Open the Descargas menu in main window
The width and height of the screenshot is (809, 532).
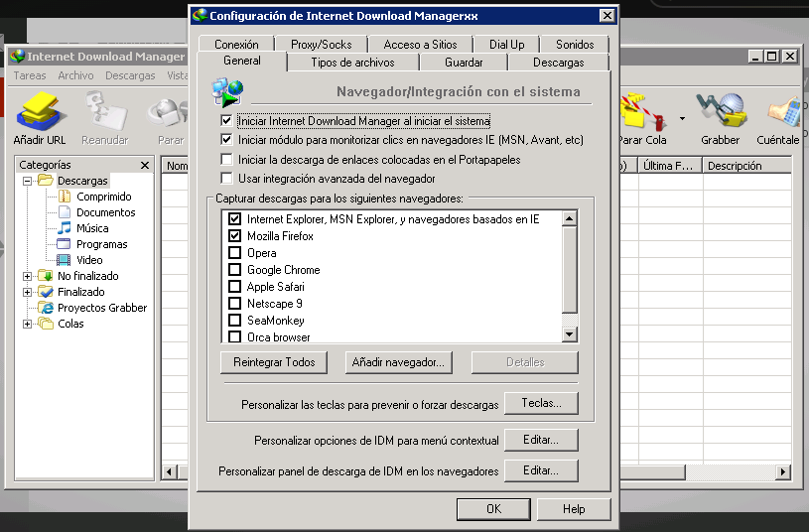[130, 75]
